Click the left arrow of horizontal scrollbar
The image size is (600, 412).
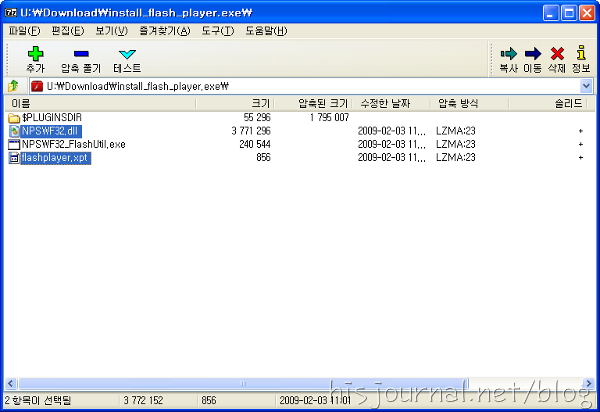11,383
